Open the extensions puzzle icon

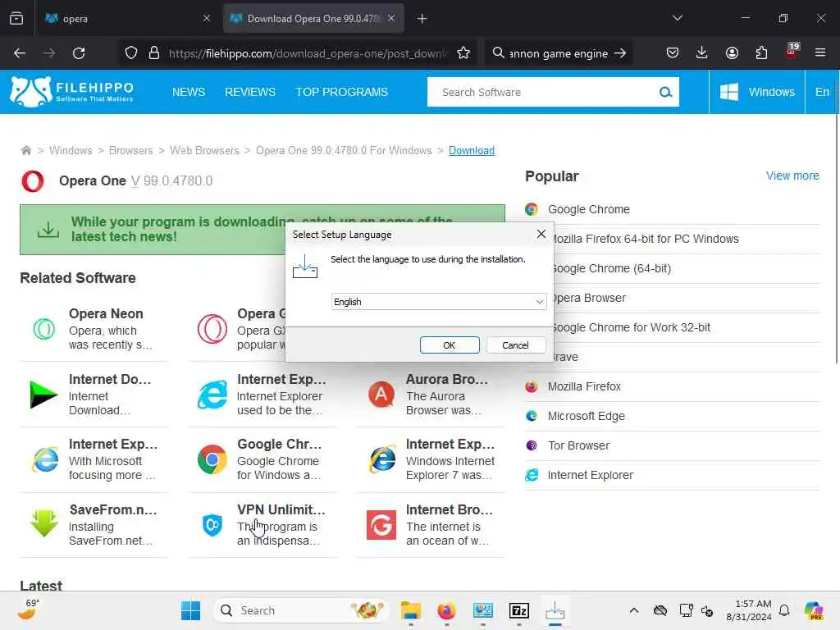tap(761, 53)
